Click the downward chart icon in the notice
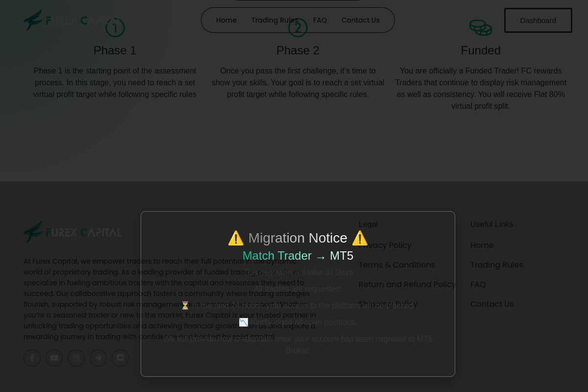 tap(244, 322)
